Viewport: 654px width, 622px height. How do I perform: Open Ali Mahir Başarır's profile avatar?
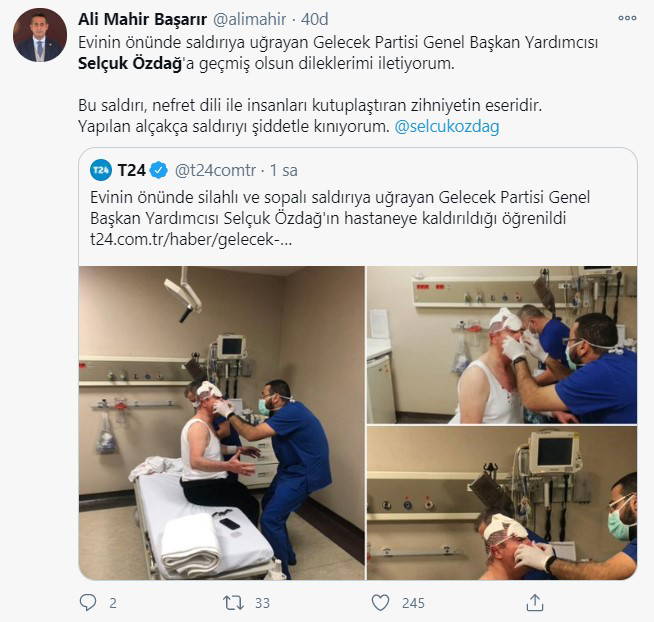pos(40,35)
